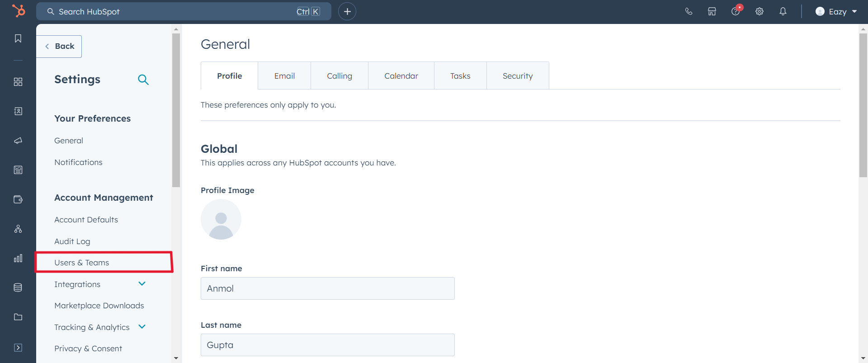Open the Automation workflow icon in the sidebar

coord(18,229)
